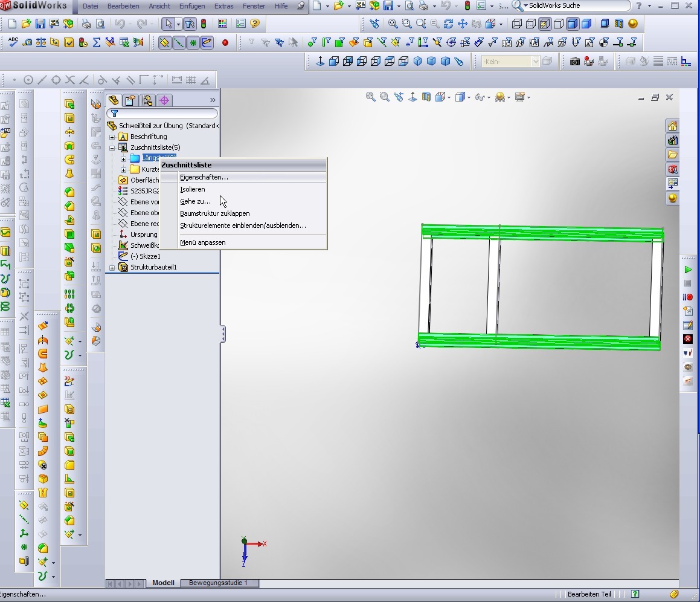Click the red record-macro dot icon

click(225, 43)
